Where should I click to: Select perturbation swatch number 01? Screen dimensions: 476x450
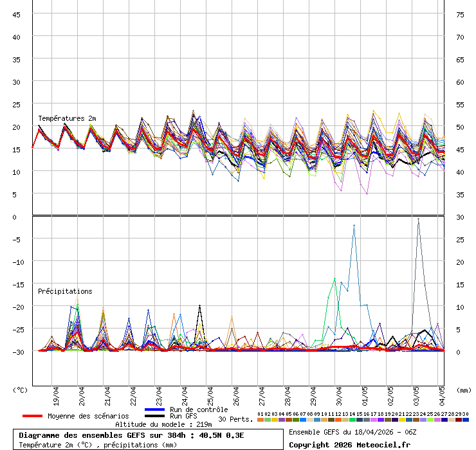coord(260,419)
